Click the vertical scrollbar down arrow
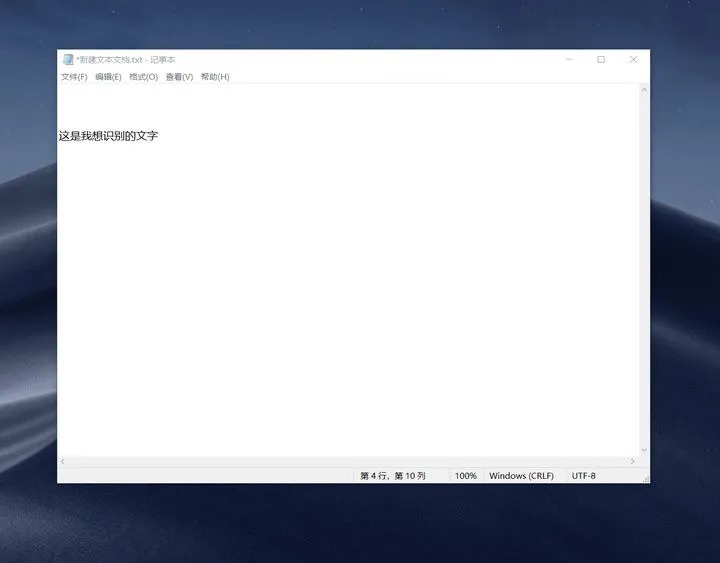The width and height of the screenshot is (720, 563). pyautogui.click(x=644, y=450)
